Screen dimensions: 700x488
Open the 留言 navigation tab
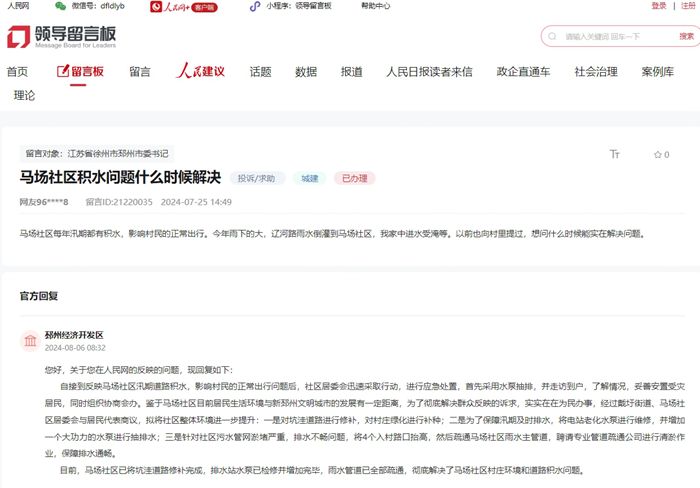pyautogui.click(x=140, y=71)
